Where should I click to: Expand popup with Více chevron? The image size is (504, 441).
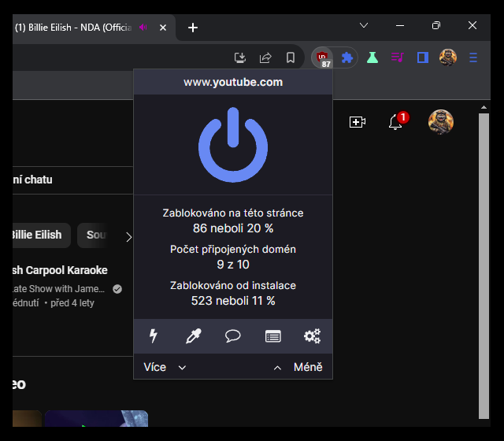coord(165,367)
